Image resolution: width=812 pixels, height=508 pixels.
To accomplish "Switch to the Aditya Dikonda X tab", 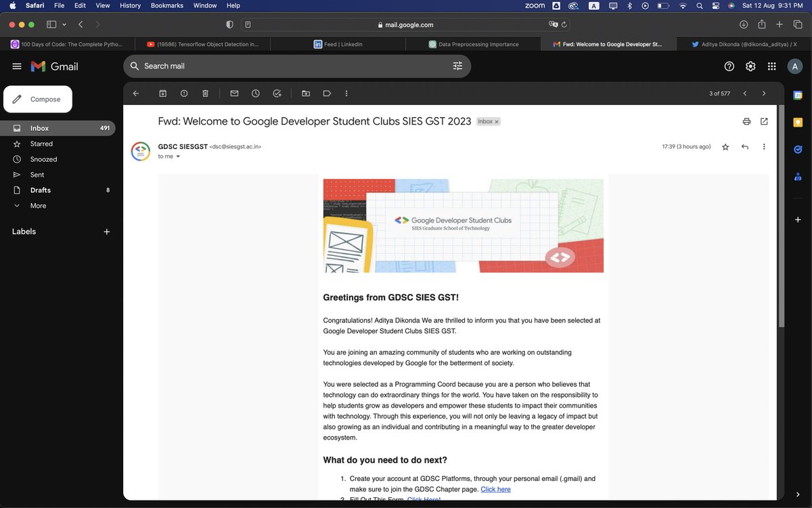I will click(744, 44).
